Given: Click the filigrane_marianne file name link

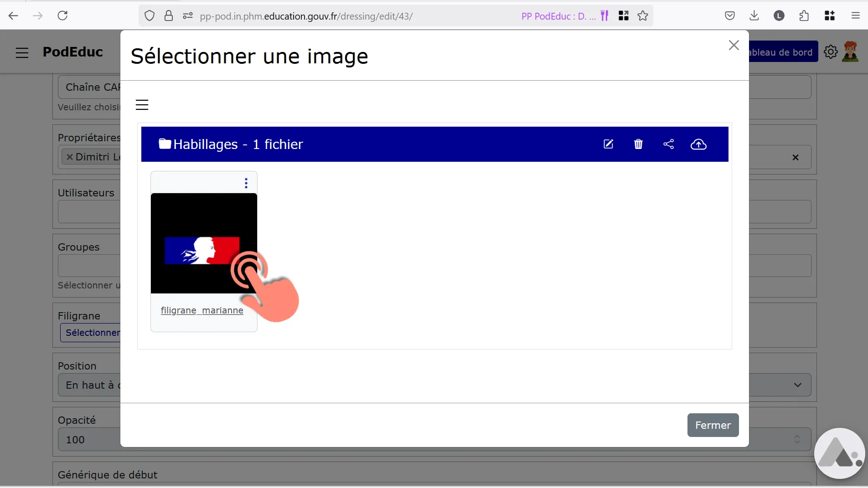Looking at the screenshot, I should pyautogui.click(x=202, y=310).
